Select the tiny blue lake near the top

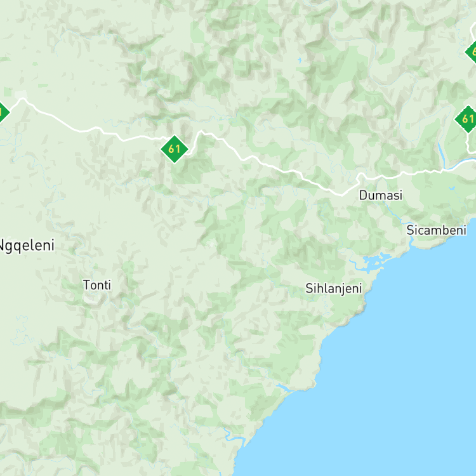(300, 60)
